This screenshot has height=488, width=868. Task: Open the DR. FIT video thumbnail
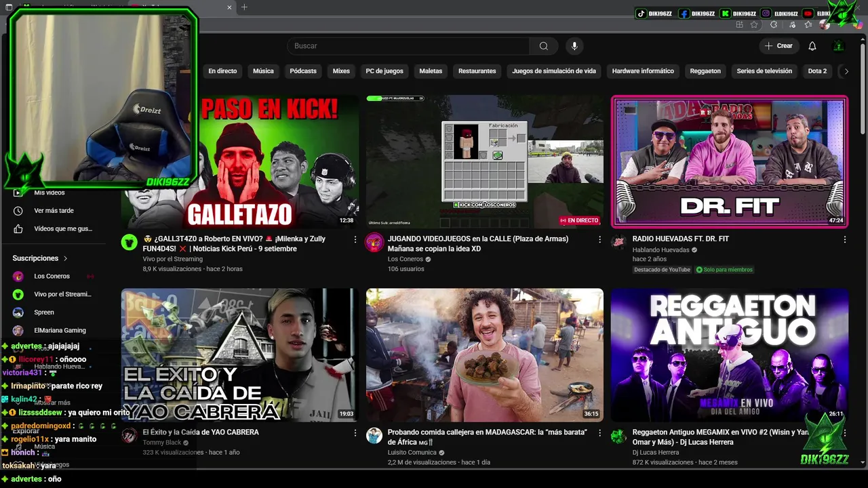point(730,161)
